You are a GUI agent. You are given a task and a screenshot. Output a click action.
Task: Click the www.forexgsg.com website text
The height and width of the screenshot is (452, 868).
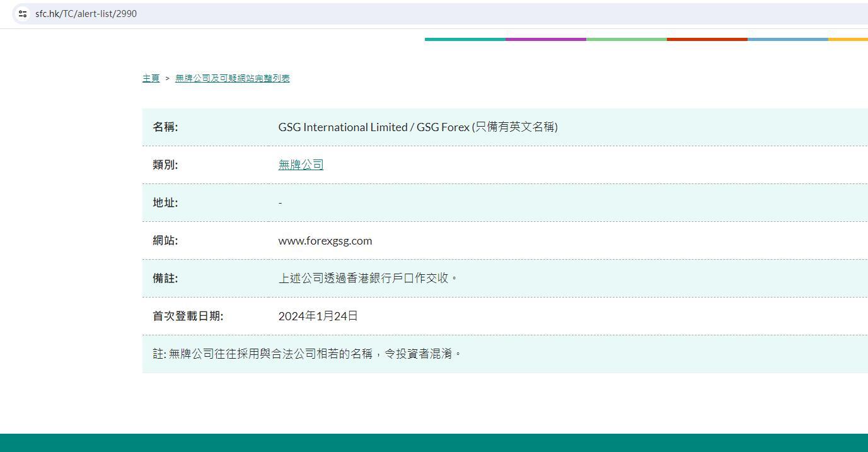[325, 240]
